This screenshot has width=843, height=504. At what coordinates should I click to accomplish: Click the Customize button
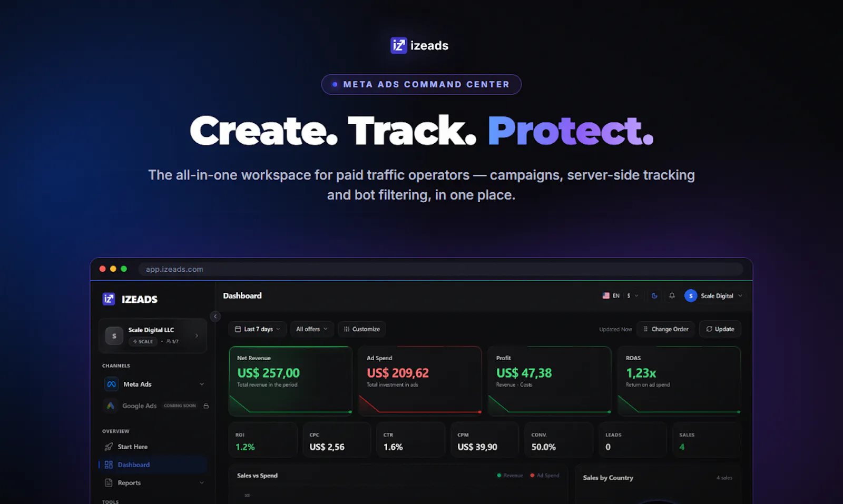[361, 329]
